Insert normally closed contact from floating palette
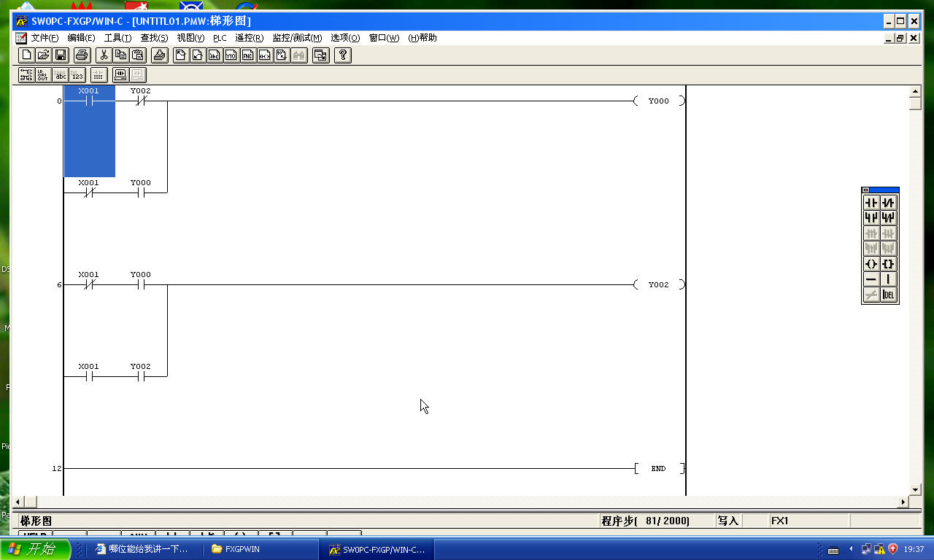Image resolution: width=934 pixels, height=560 pixels. (x=888, y=203)
